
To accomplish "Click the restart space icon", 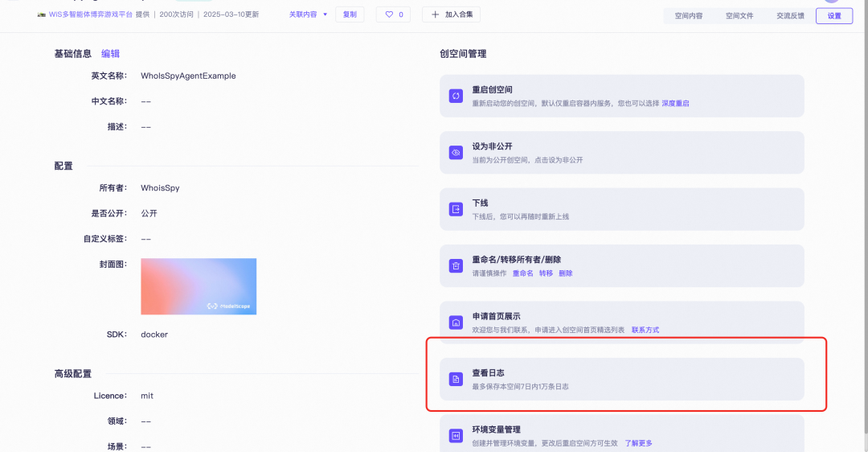I will (x=456, y=96).
